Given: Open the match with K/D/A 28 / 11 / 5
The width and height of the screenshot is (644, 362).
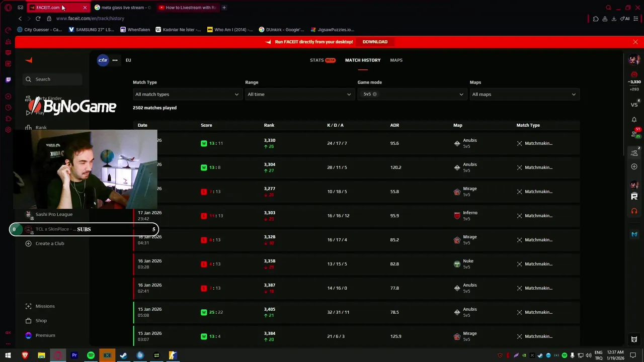Looking at the screenshot, I should point(356,167).
